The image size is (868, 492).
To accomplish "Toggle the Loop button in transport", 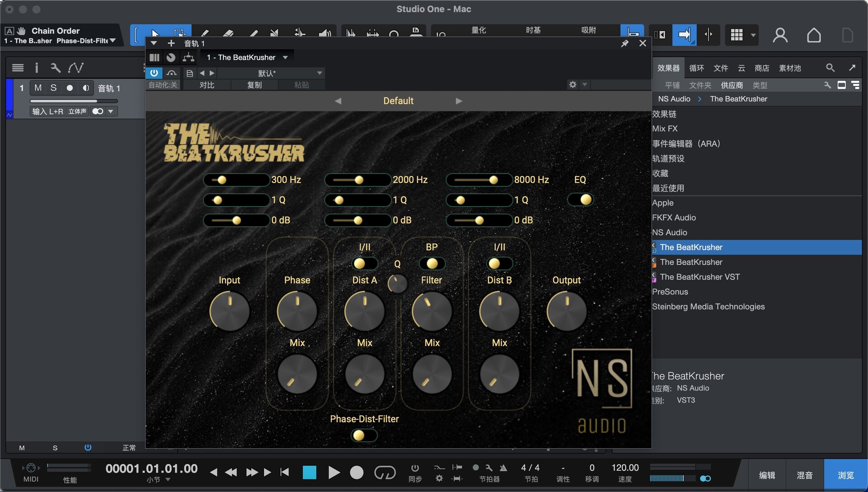I will (x=385, y=473).
